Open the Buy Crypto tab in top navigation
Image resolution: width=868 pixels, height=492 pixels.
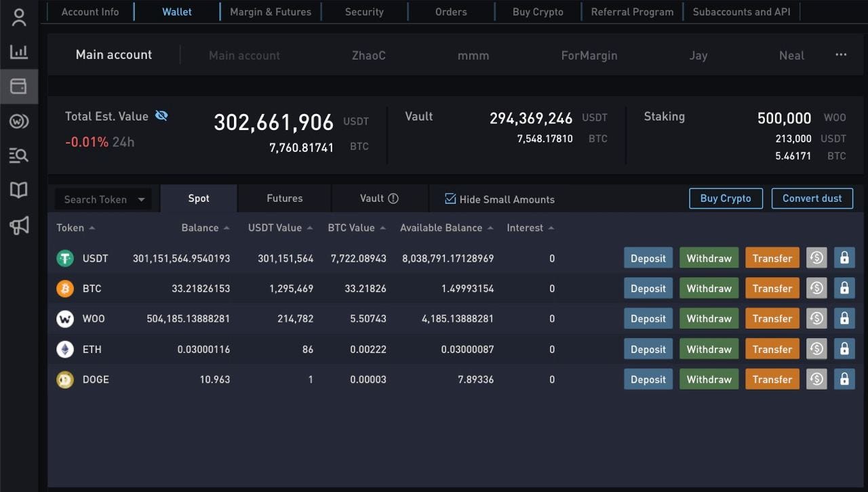(x=538, y=12)
